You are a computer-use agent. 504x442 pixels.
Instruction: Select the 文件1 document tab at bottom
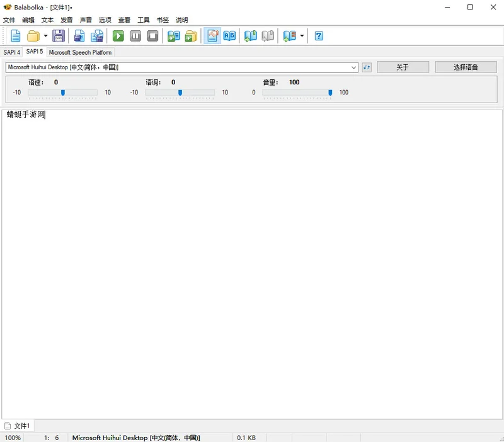pyautogui.click(x=18, y=426)
